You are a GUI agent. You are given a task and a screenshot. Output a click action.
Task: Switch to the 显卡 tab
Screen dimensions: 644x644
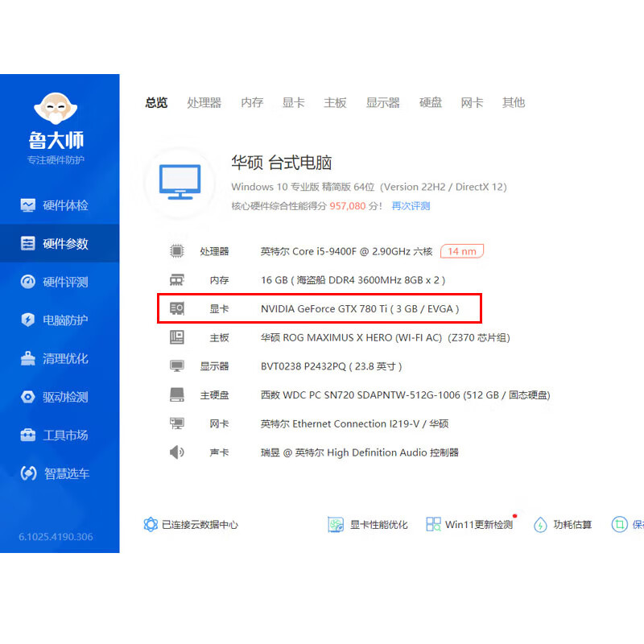(x=293, y=102)
